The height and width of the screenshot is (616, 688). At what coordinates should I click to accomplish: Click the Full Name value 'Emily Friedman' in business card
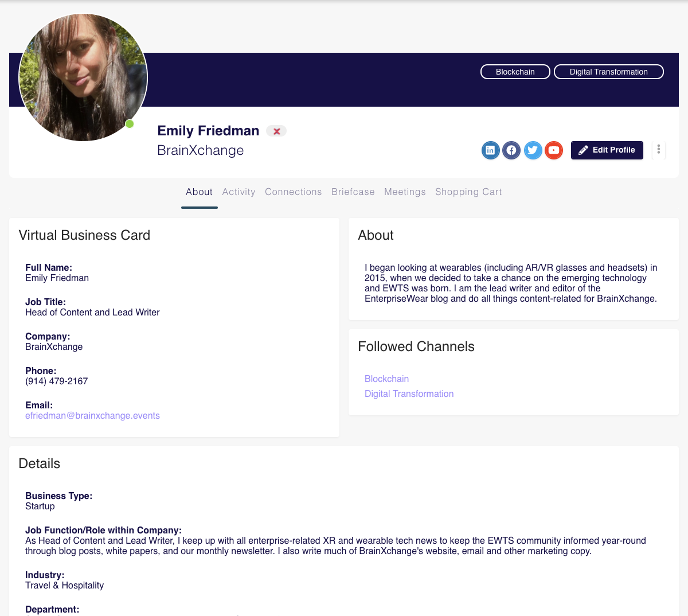pos(57,278)
